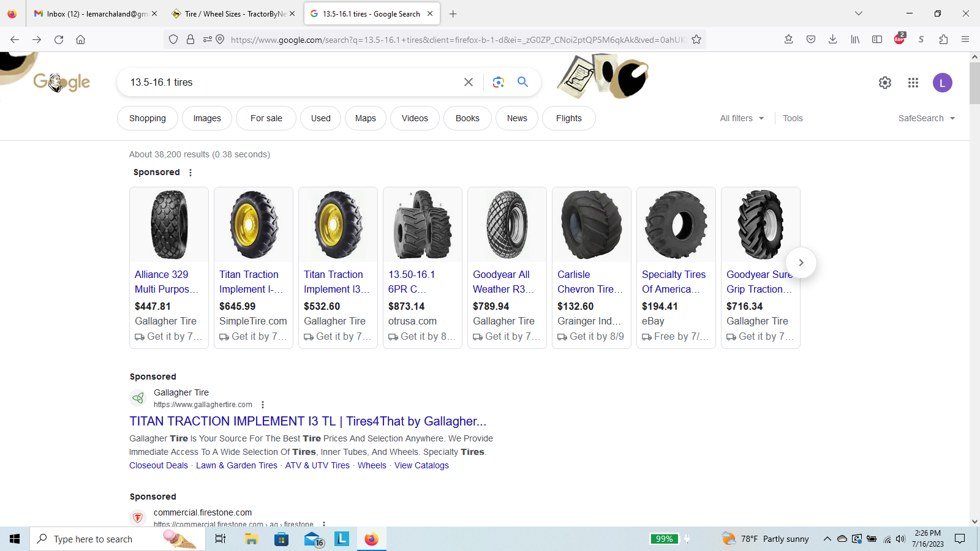Clear the Google search box
Image resolution: width=980 pixels, height=551 pixels.
click(x=469, y=82)
